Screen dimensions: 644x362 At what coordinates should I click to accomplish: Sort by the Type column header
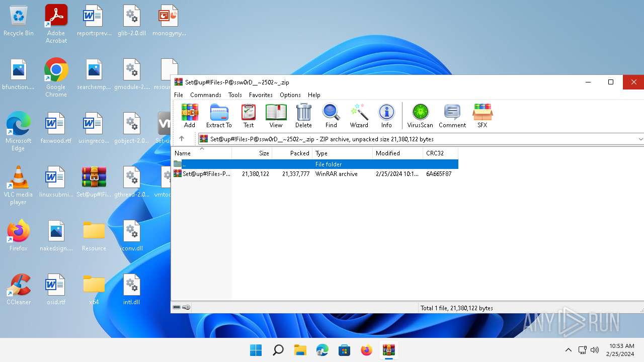pyautogui.click(x=343, y=153)
